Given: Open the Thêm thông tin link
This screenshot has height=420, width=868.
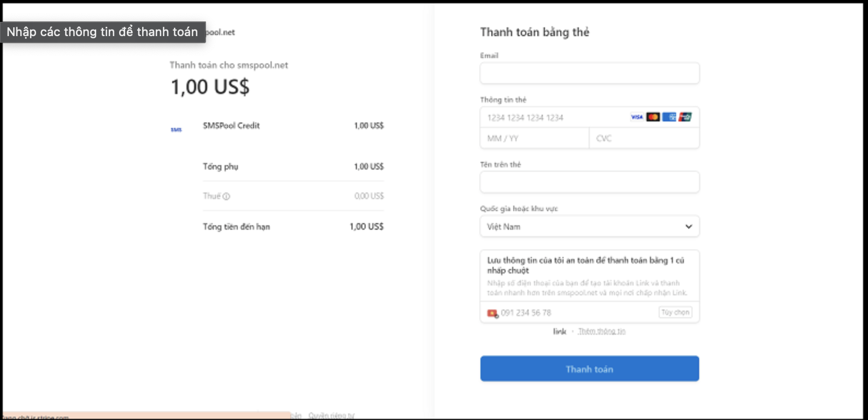Looking at the screenshot, I should point(601,331).
